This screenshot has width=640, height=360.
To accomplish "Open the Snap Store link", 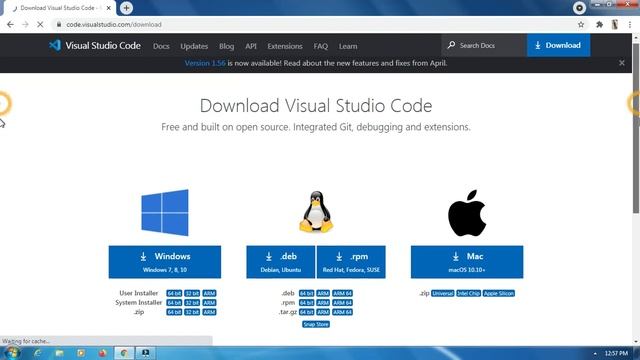I will 316,324.
